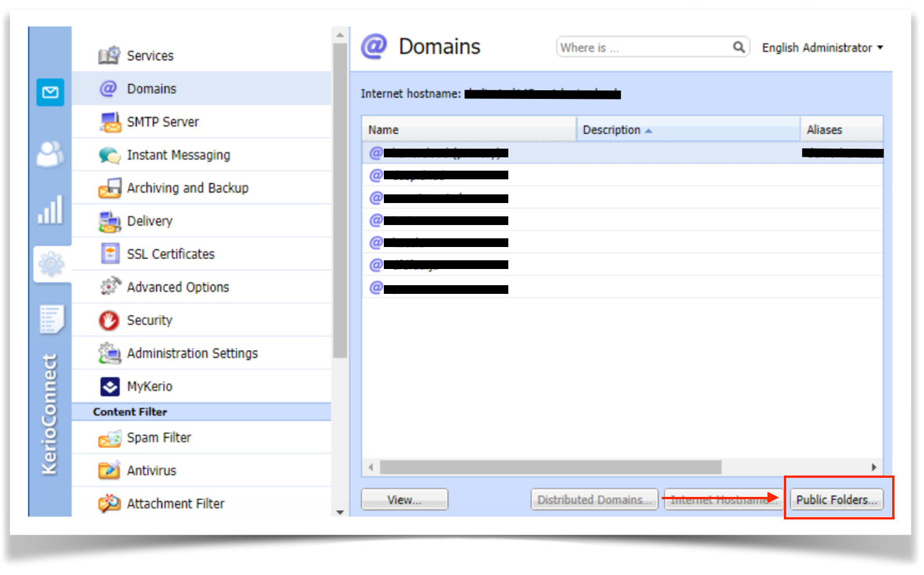Sort by the Name column header
Screen dimensions: 924x575
(469, 130)
